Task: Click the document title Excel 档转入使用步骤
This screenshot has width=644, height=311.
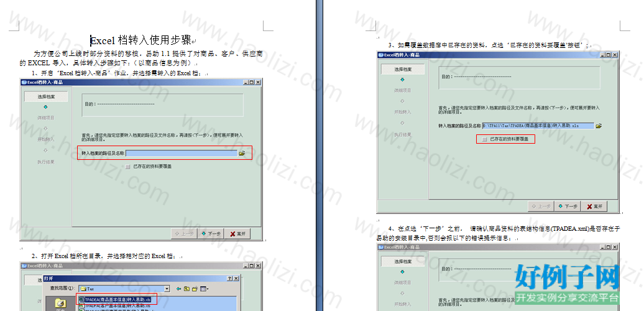Action: (x=140, y=40)
